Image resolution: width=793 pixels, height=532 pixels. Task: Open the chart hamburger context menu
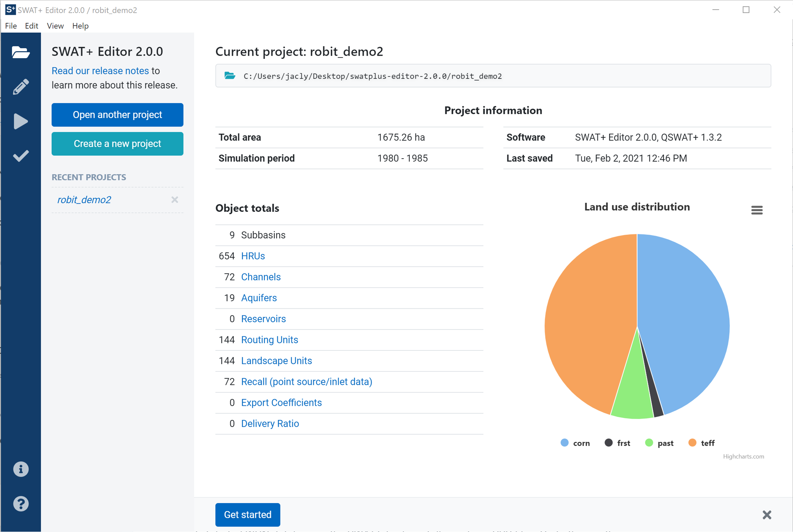pyautogui.click(x=757, y=210)
